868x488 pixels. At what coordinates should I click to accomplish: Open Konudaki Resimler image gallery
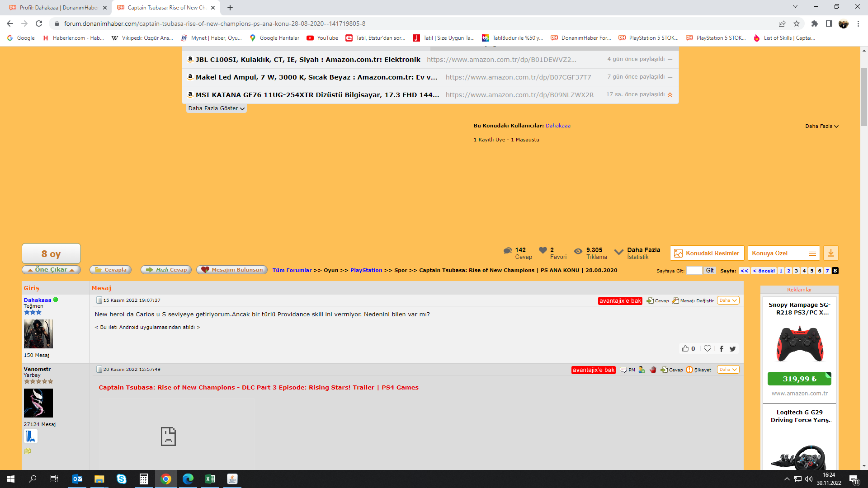click(707, 253)
